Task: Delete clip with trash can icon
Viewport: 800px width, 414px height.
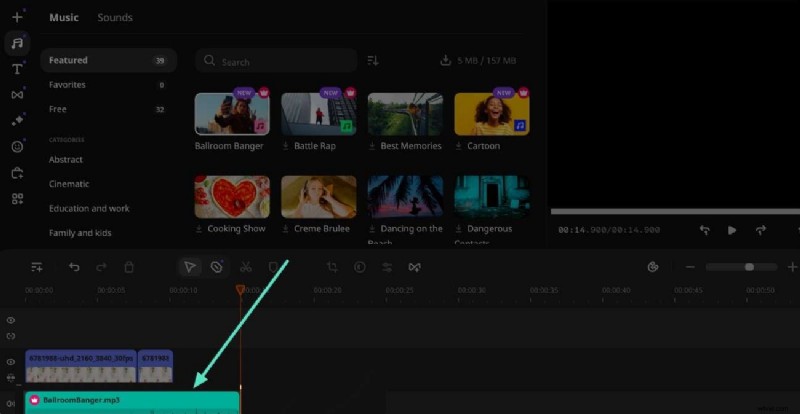Action: click(129, 267)
